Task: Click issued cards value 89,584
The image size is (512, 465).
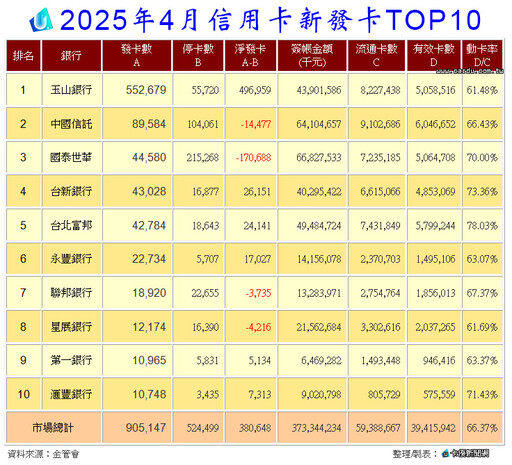Action: pos(149,124)
